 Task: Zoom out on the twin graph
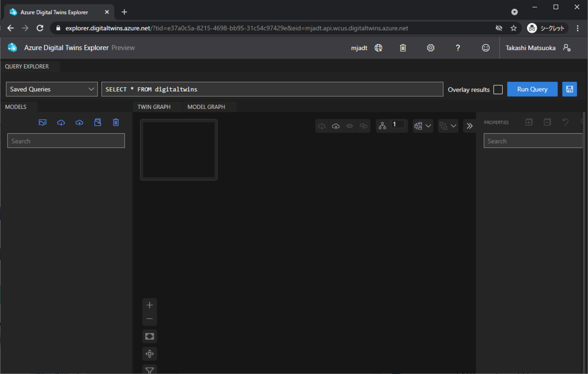pyautogui.click(x=149, y=319)
